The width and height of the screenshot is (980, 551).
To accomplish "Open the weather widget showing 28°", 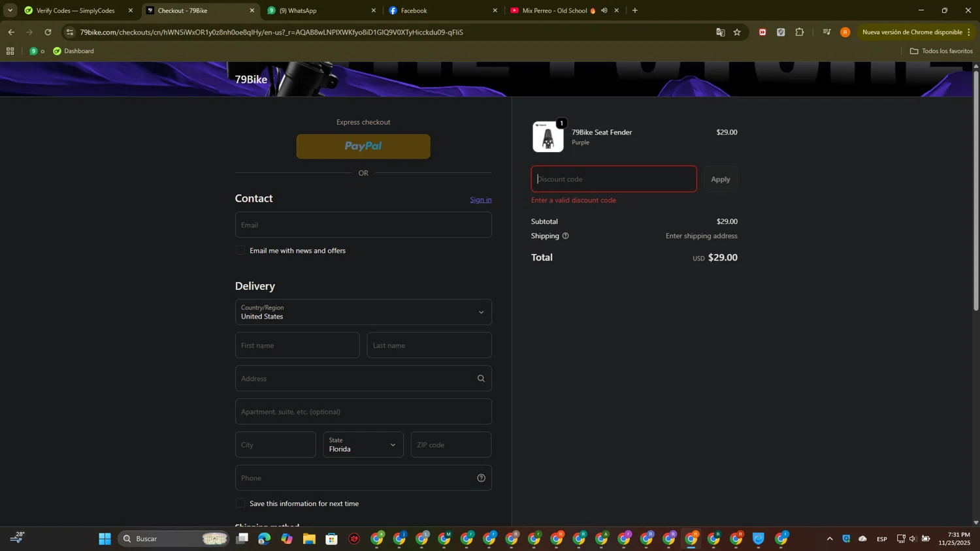I will pyautogui.click(x=17, y=537).
